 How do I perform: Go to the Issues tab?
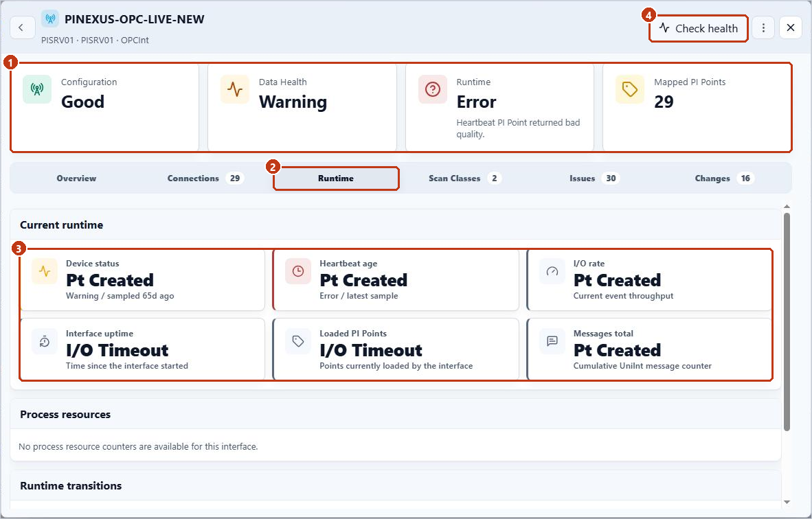point(594,178)
